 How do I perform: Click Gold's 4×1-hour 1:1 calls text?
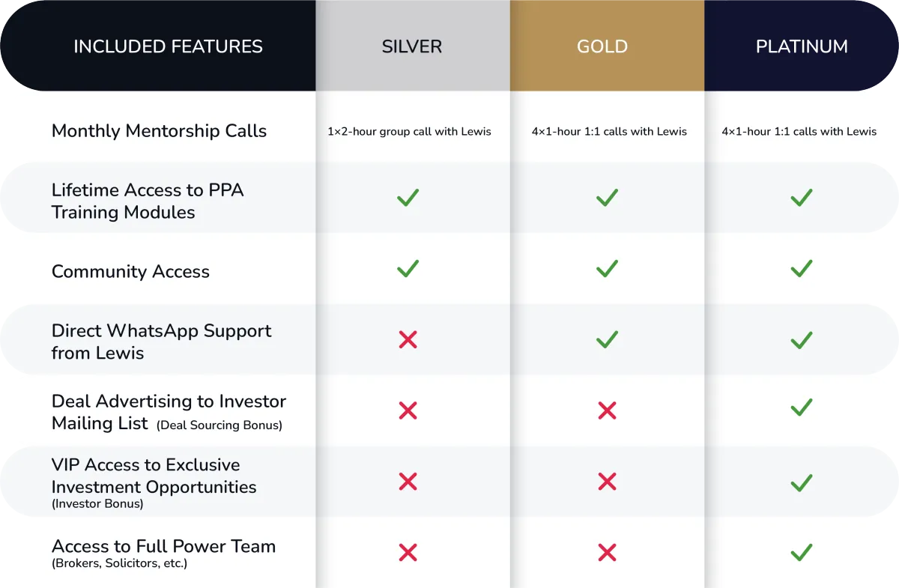coord(609,132)
